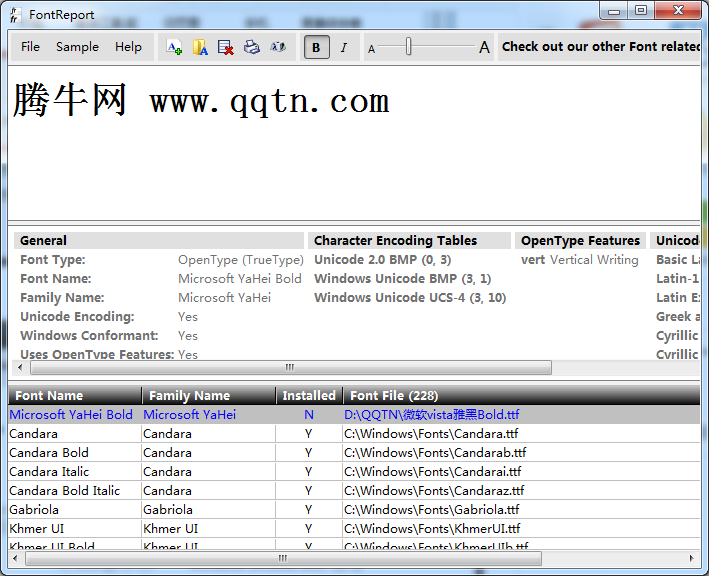Toggle bold sample text button

[317, 47]
